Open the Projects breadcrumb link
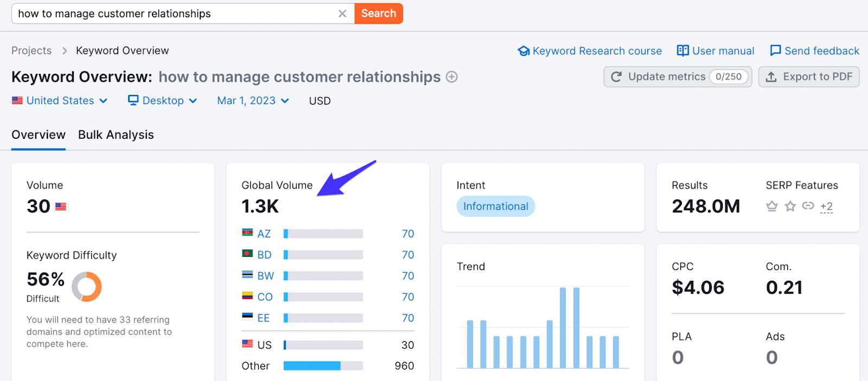The image size is (868, 381). 31,50
